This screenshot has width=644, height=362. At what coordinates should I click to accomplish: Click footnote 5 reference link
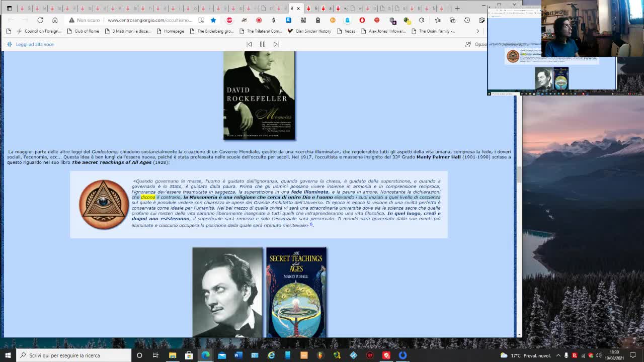click(311, 224)
